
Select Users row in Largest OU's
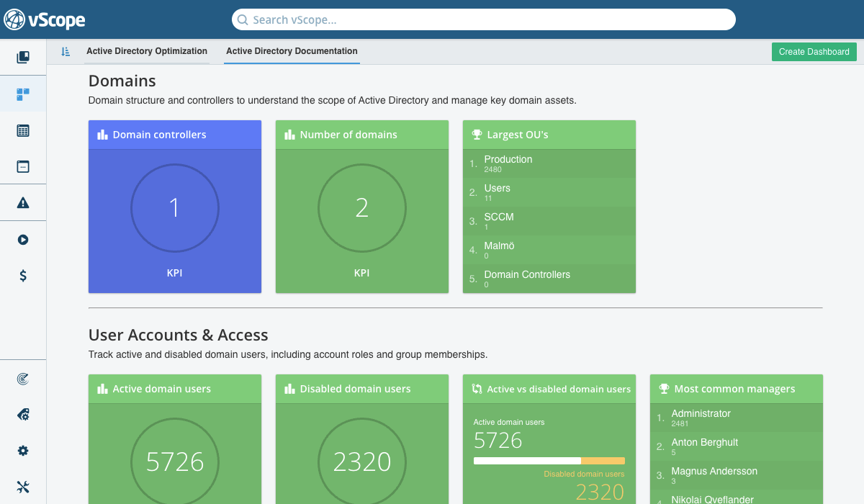pos(549,192)
